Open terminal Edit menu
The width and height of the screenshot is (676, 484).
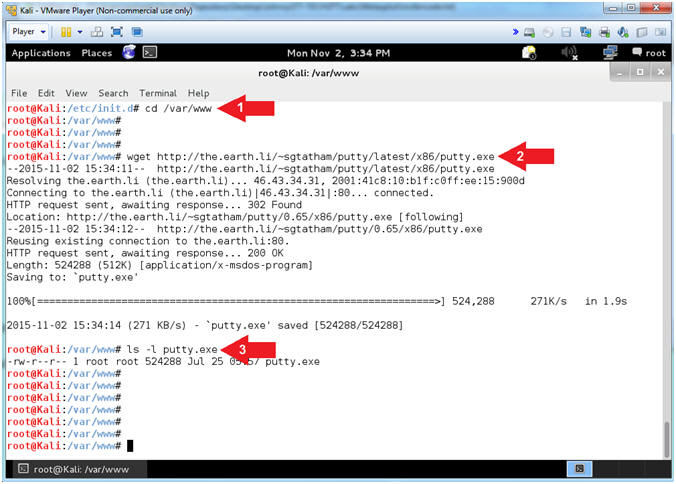click(46, 93)
